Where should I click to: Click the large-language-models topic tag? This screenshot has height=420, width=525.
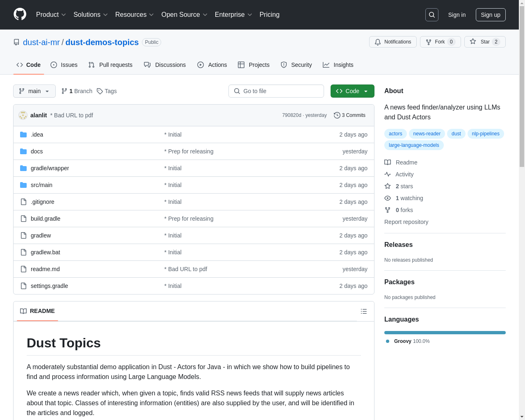(x=414, y=145)
